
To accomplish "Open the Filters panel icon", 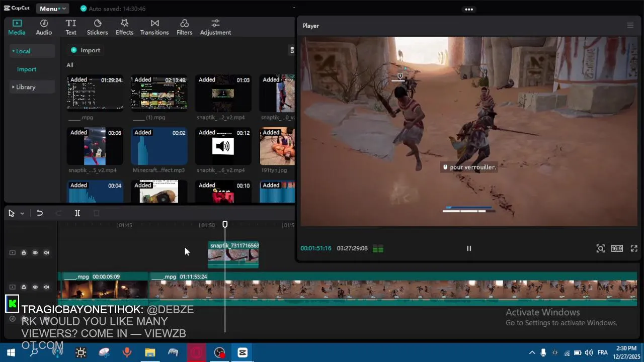I will coord(184,27).
